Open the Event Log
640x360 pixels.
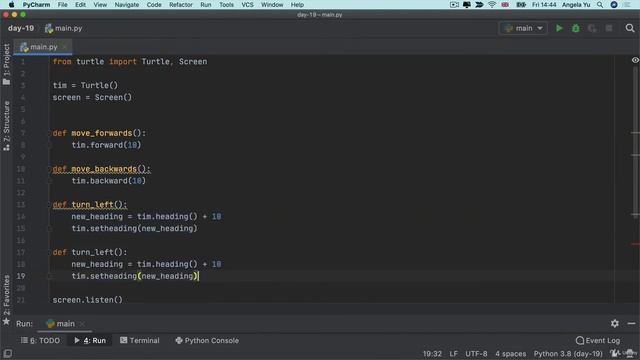pos(598,340)
